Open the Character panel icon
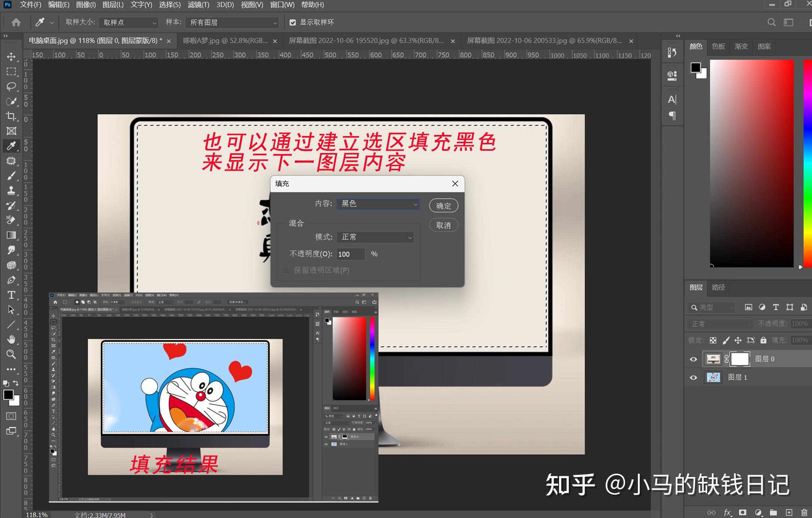 (x=672, y=100)
